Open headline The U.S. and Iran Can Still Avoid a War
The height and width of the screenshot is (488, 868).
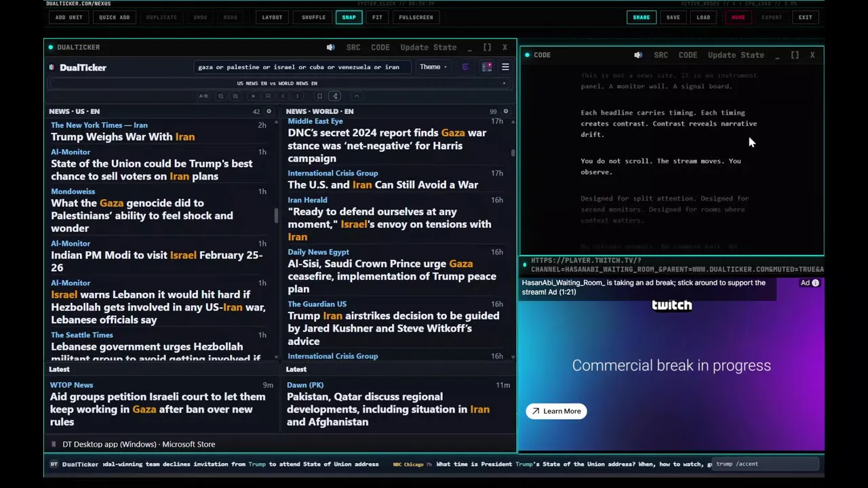[382, 185]
